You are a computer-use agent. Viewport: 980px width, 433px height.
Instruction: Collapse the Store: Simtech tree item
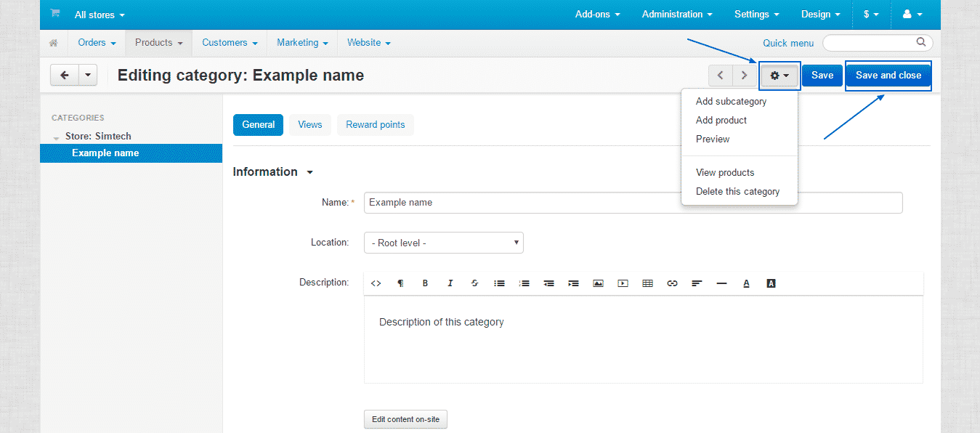click(56, 136)
